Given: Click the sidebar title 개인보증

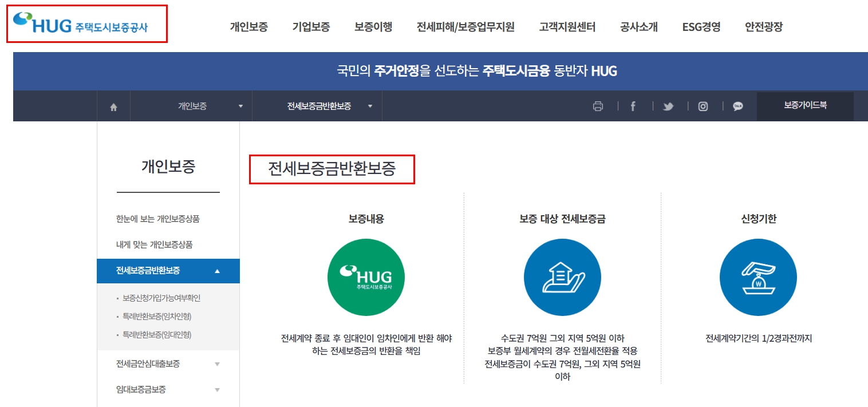Looking at the screenshot, I should coord(168,167).
